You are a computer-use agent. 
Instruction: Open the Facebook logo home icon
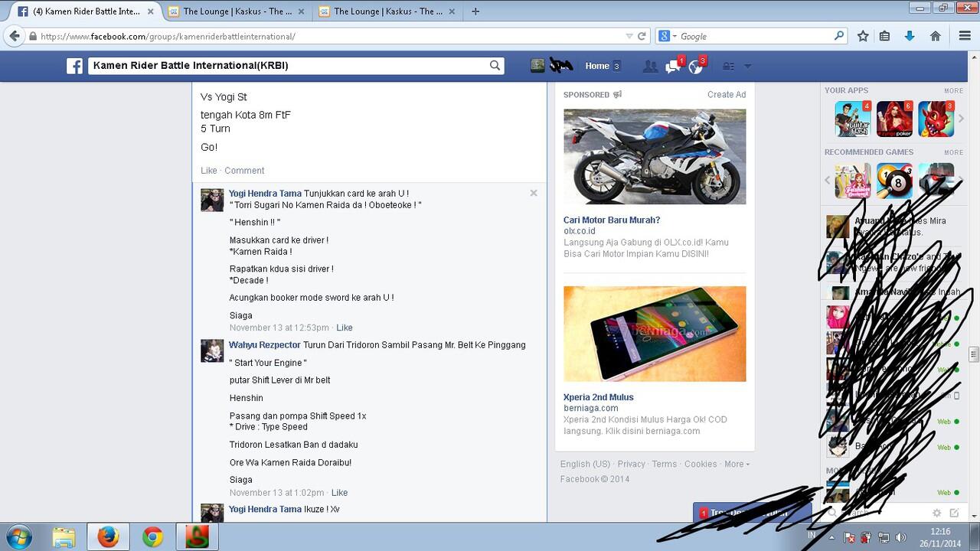tap(74, 66)
